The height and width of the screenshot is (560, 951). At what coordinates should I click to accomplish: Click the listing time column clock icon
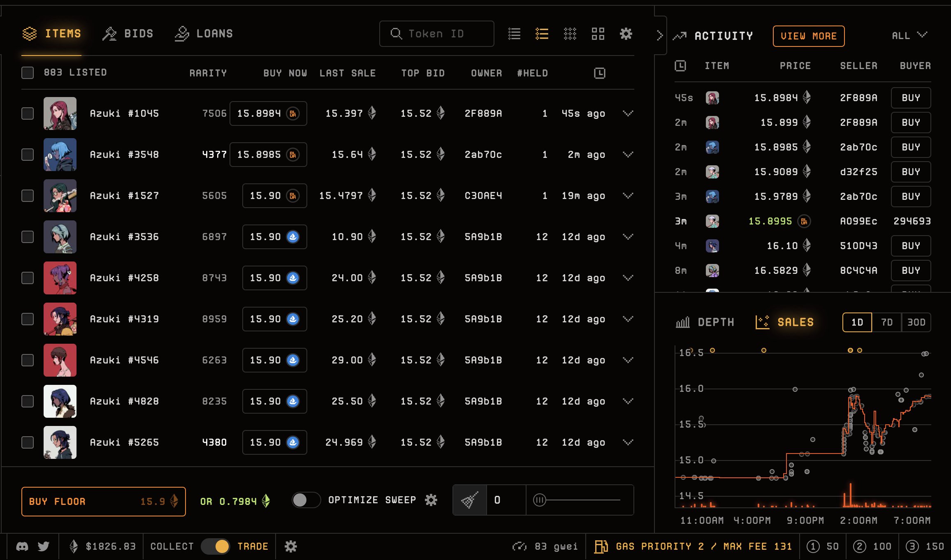[x=600, y=73]
